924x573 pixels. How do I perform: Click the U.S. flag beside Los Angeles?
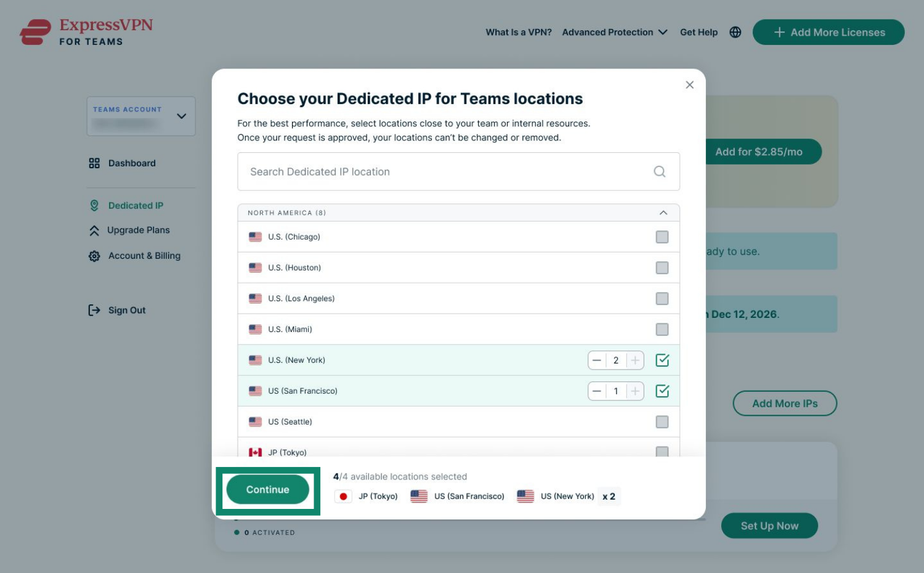tap(255, 299)
